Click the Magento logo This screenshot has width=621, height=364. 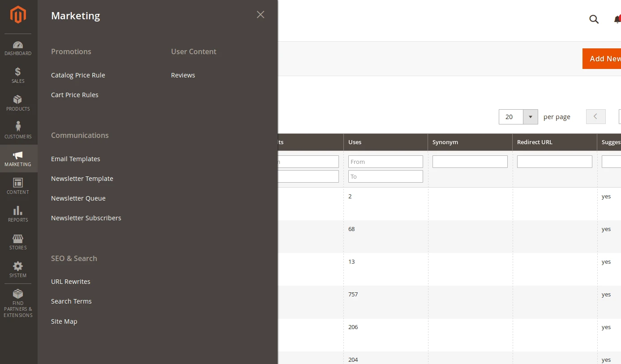click(18, 15)
